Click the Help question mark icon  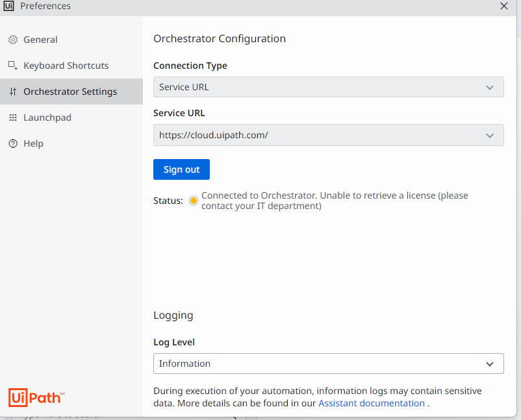(13, 143)
